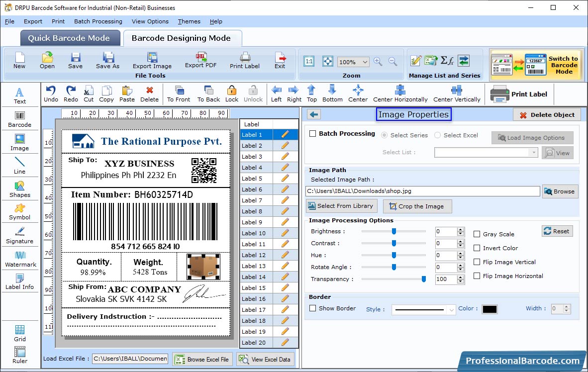
Task: Click the Browse image button
Action: pos(560,191)
